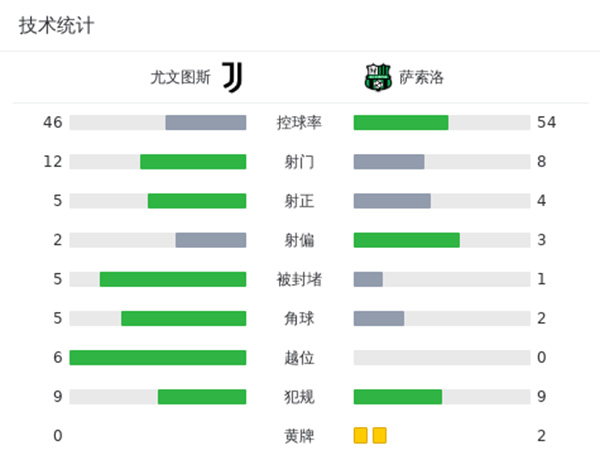
Task: Click the Juventus club logo
Action: 232,76
